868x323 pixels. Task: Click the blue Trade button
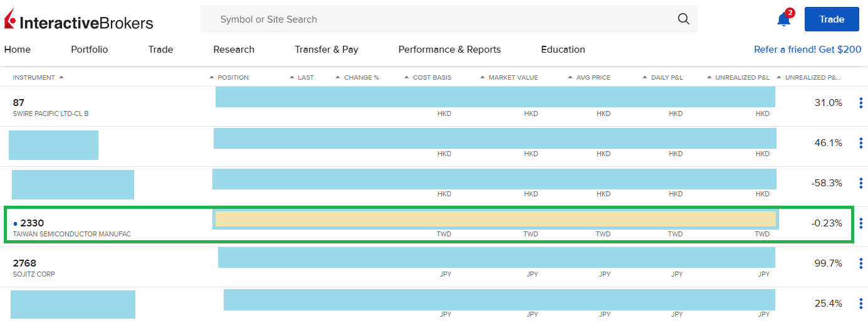point(832,19)
